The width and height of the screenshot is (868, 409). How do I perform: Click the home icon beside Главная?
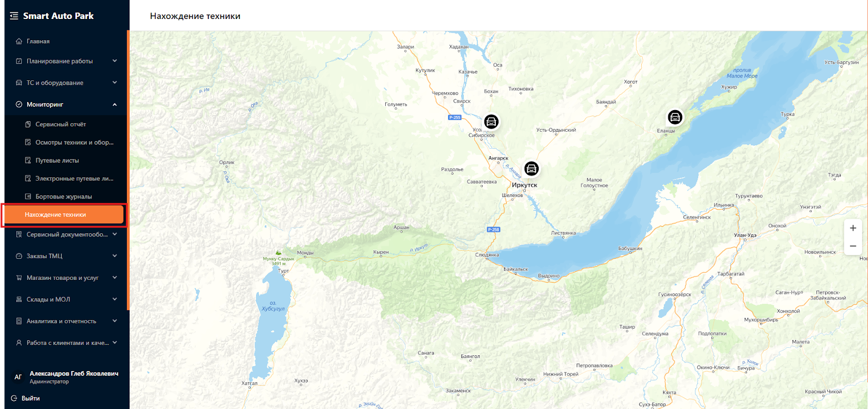coord(19,41)
